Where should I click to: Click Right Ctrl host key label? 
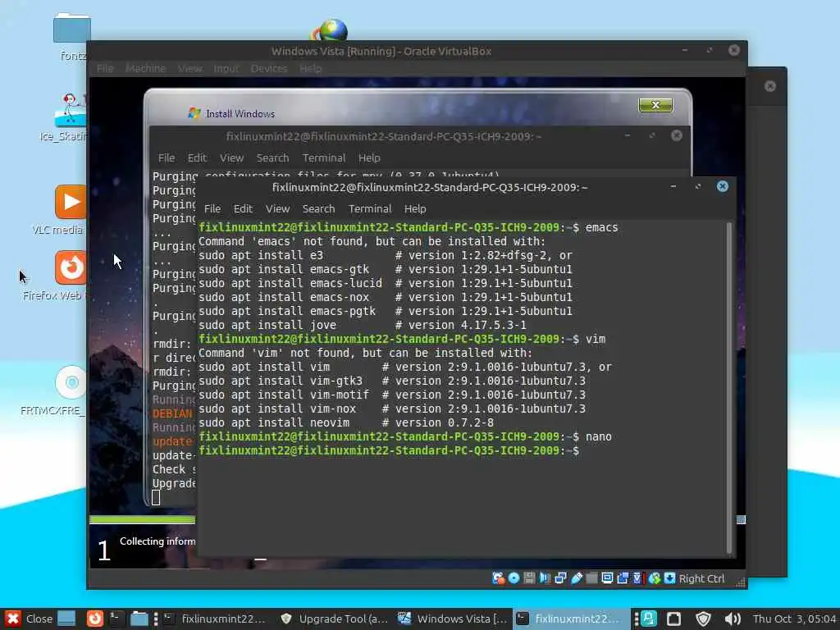(x=702, y=578)
